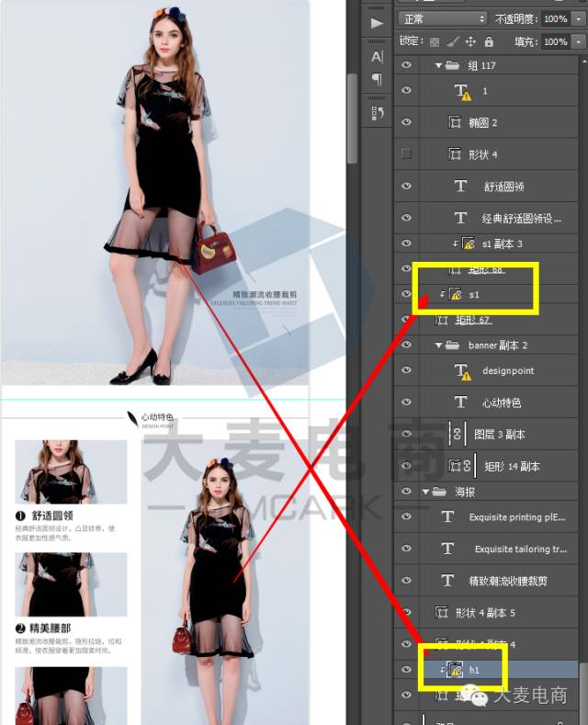This screenshot has width=588, height=725.
Task: Click shape thumbnail of 形状 4 副本 5
Action: pyautogui.click(x=442, y=613)
